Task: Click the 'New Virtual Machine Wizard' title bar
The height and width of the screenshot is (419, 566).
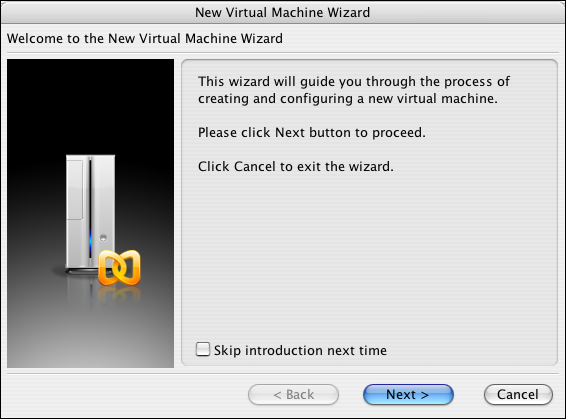Action: [283, 12]
